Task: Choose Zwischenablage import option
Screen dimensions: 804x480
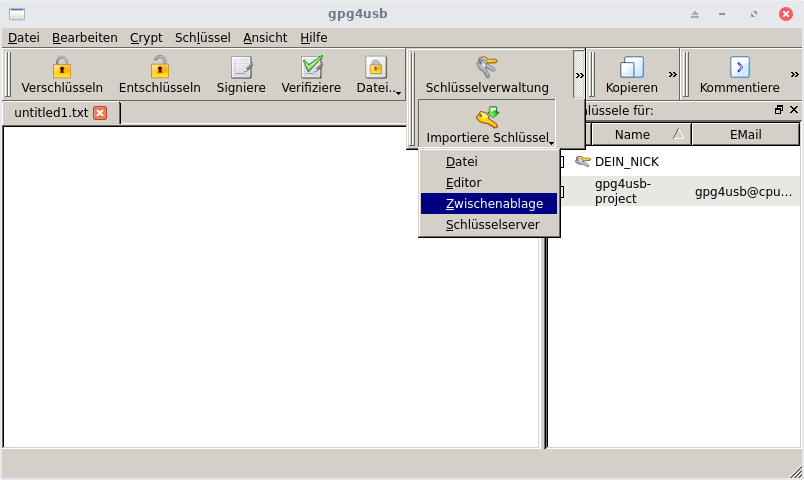Action: click(x=489, y=204)
